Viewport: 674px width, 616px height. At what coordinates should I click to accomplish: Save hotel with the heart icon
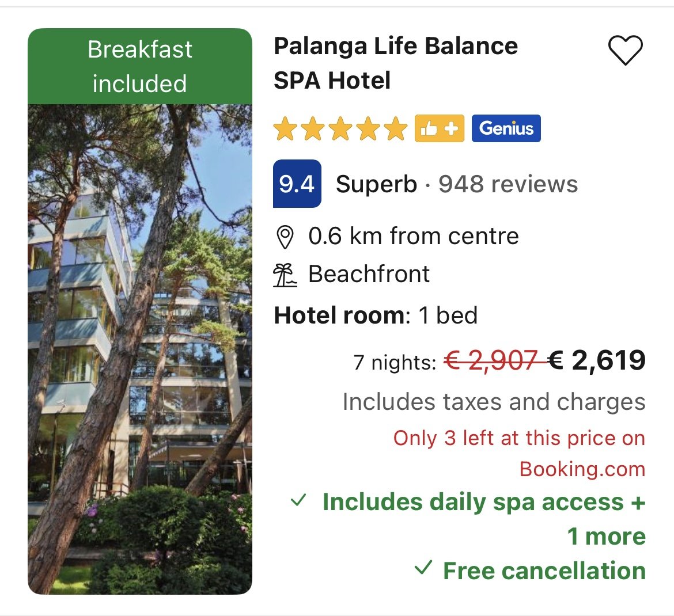point(625,50)
